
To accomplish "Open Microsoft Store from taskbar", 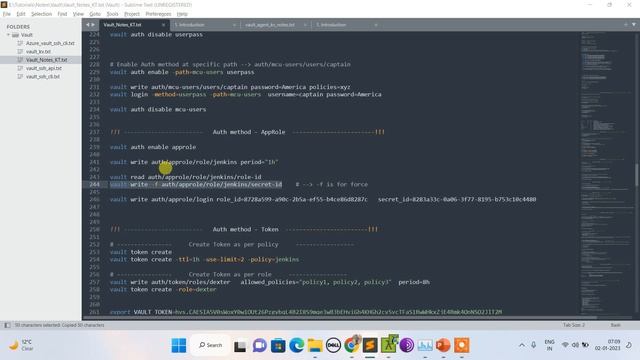I will click(278, 345).
